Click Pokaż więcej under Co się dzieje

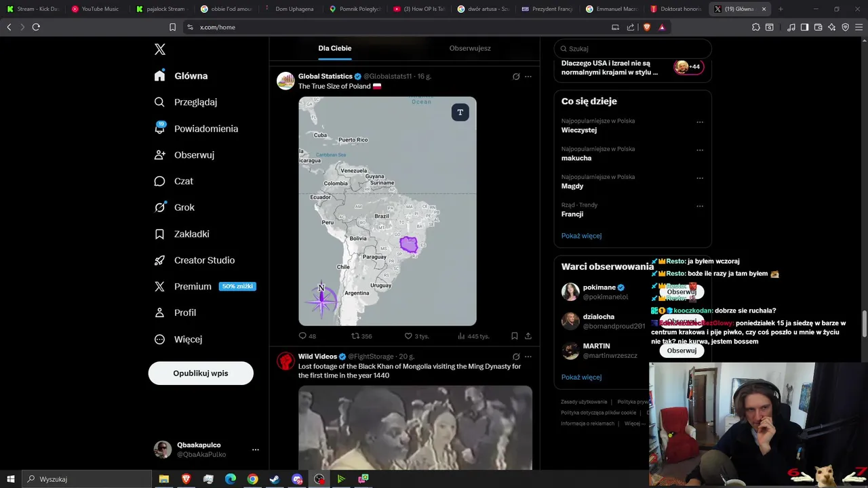point(581,236)
